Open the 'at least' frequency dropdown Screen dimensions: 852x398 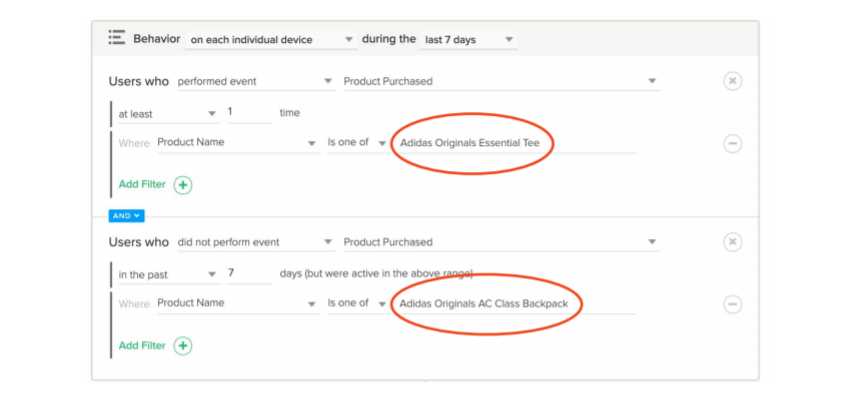click(x=169, y=114)
